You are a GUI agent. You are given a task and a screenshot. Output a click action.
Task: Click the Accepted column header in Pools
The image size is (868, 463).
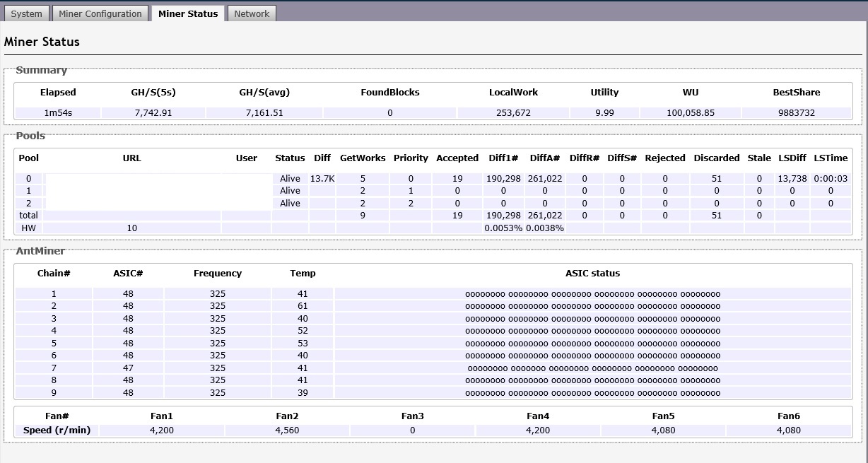(457, 158)
